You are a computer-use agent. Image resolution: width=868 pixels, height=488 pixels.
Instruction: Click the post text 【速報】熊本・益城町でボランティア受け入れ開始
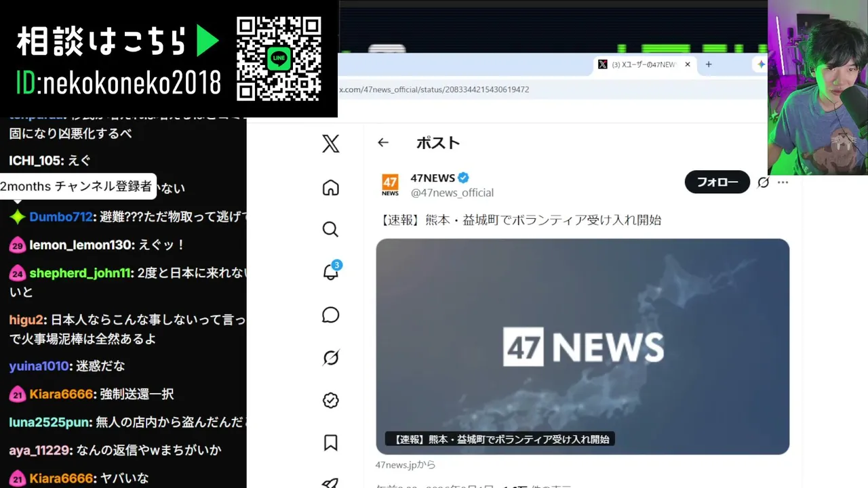[518, 220]
